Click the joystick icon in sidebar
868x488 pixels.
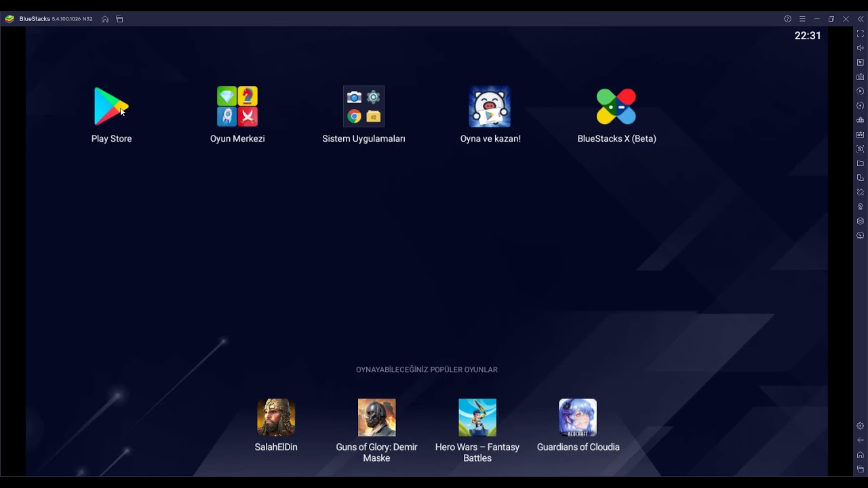pyautogui.click(x=861, y=120)
